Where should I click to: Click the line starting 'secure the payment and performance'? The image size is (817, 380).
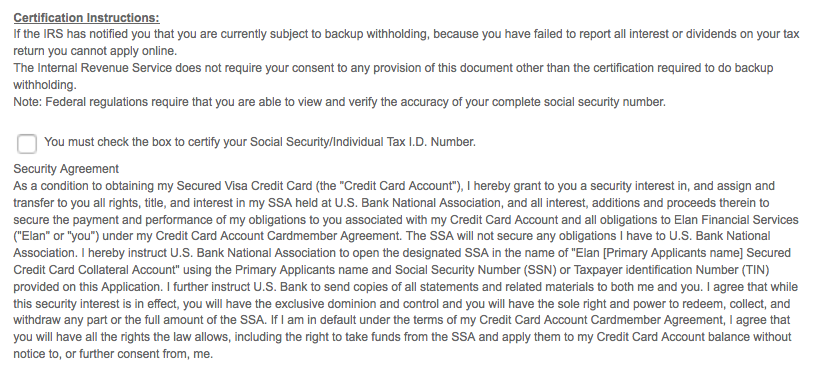click(406, 220)
